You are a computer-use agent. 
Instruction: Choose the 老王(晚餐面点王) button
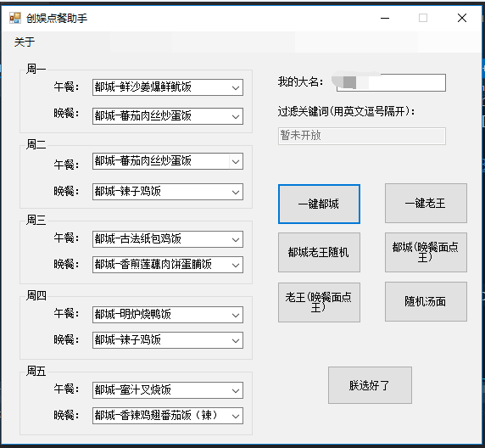click(319, 302)
